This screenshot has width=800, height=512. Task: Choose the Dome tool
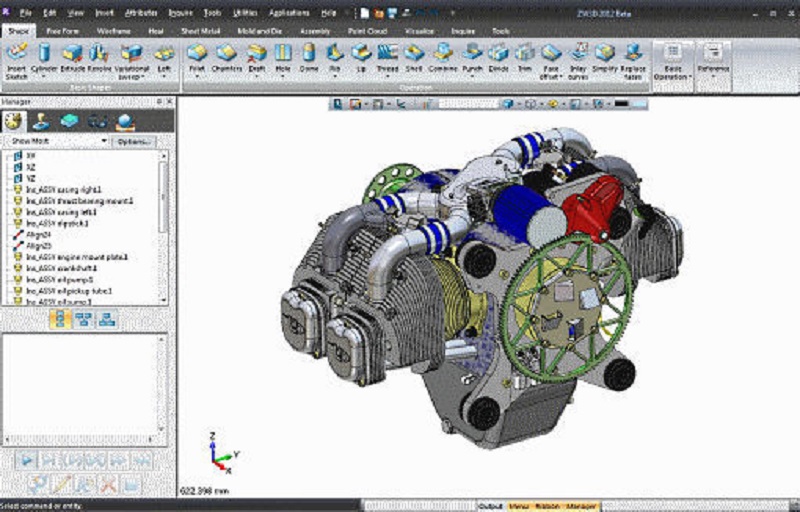(x=309, y=57)
